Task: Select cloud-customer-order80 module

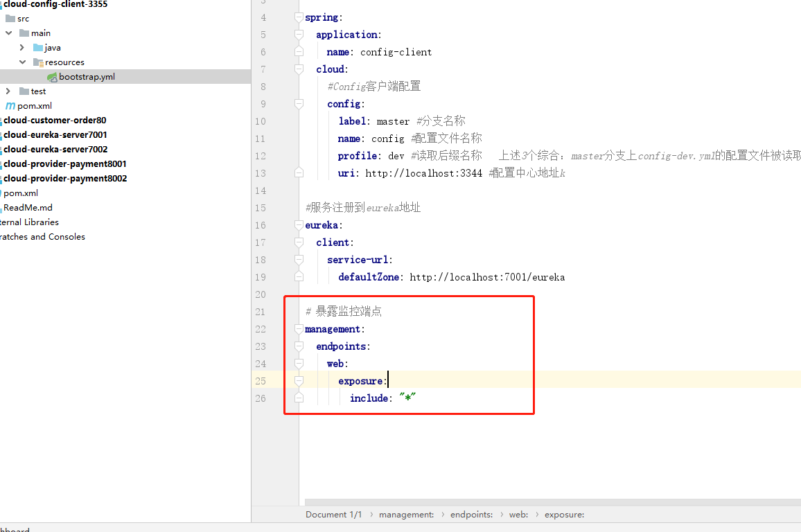Action: pos(55,121)
